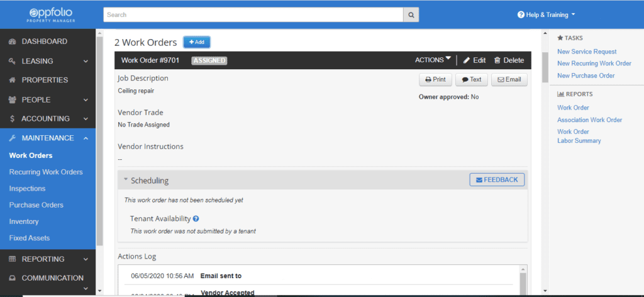This screenshot has height=297, width=644.
Task: Click the Email button
Action: click(x=509, y=80)
